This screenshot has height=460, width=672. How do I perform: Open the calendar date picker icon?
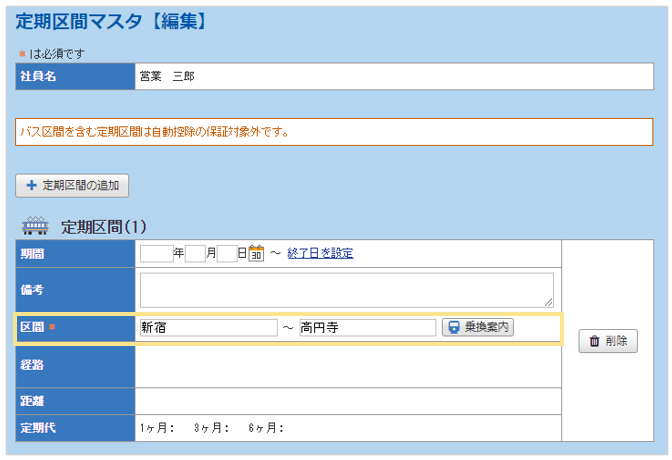pos(256,254)
